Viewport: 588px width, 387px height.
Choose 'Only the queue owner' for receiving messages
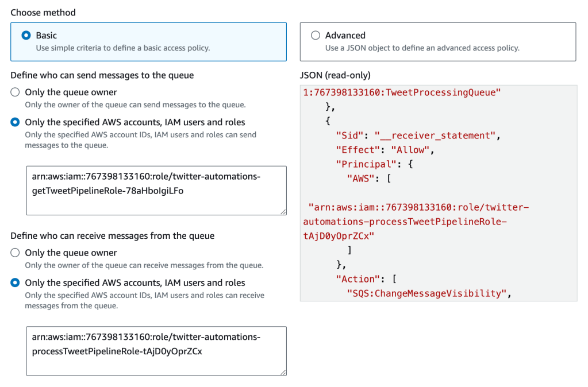pos(15,253)
